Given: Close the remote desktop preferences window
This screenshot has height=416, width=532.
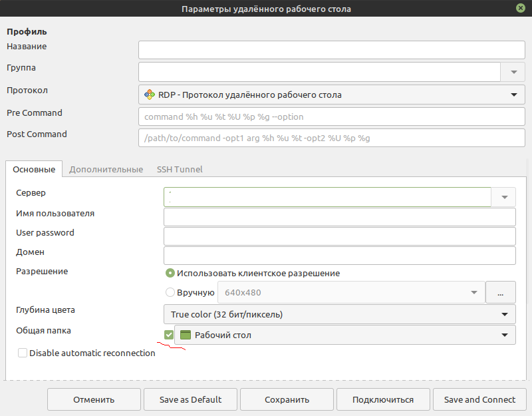Looking at the screenshot, I should pyautogui.click(x=521, y=8).
